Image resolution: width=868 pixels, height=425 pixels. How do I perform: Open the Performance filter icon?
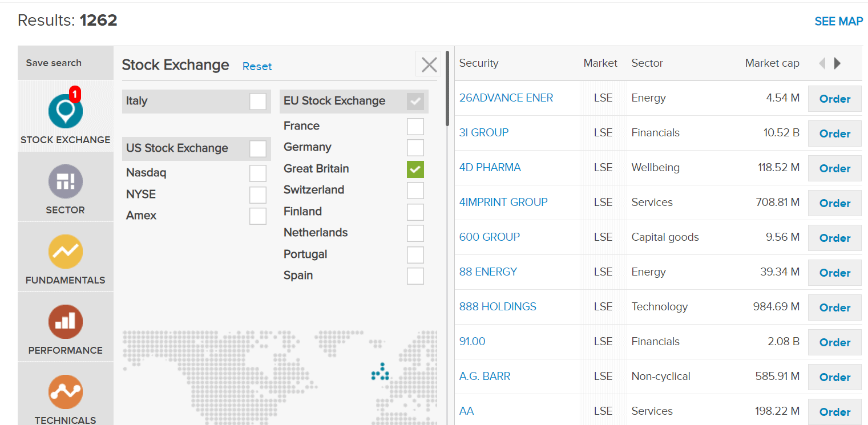[x=66, y=322]
